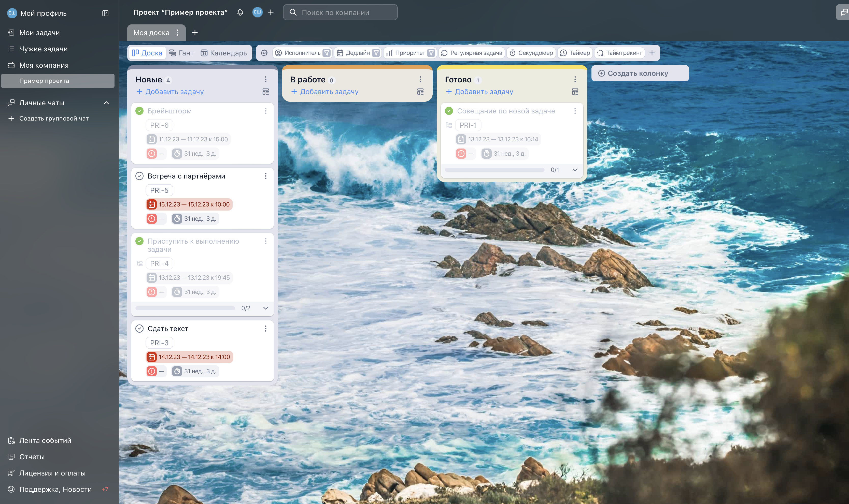Click the stopwatch icon on Сдать текст card

(x=177, y=371)
